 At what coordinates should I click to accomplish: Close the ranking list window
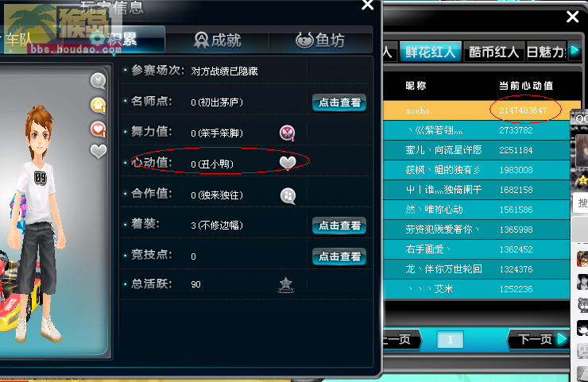click(573, 17)
